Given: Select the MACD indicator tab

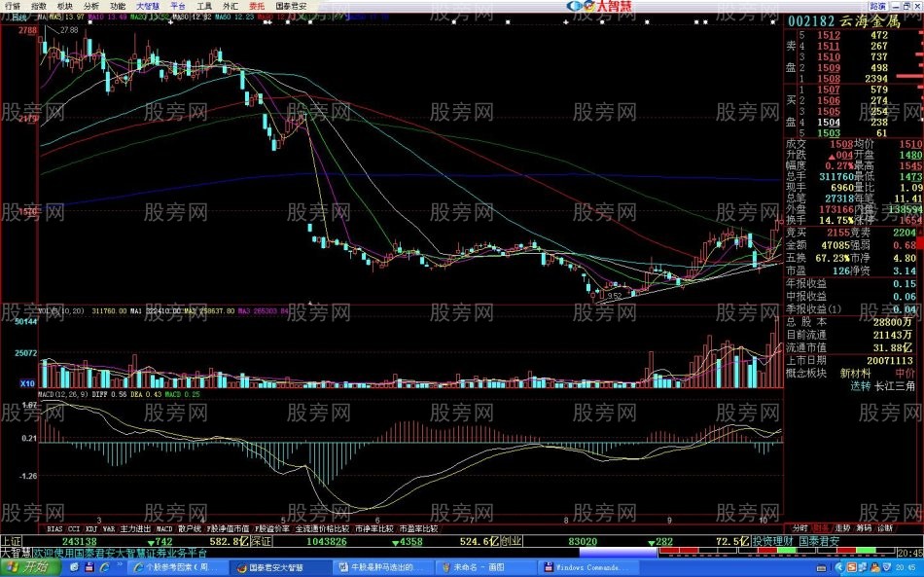Looking at the screenshot, I should click(x=164, y=528).
